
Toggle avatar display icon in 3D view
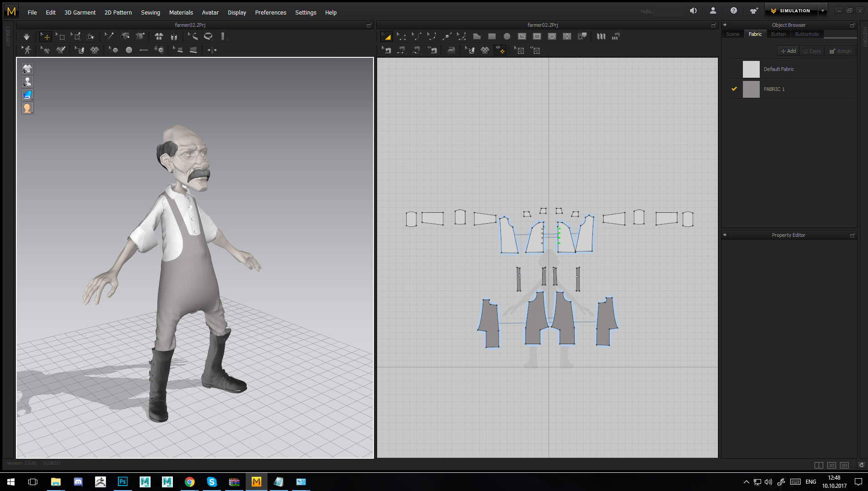tap(27, 82)
